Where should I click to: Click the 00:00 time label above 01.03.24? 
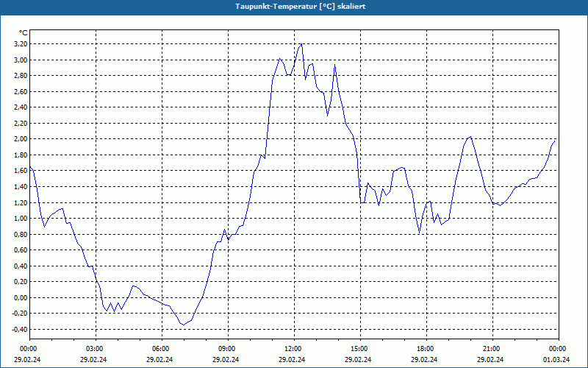click(x=558, y=349)
